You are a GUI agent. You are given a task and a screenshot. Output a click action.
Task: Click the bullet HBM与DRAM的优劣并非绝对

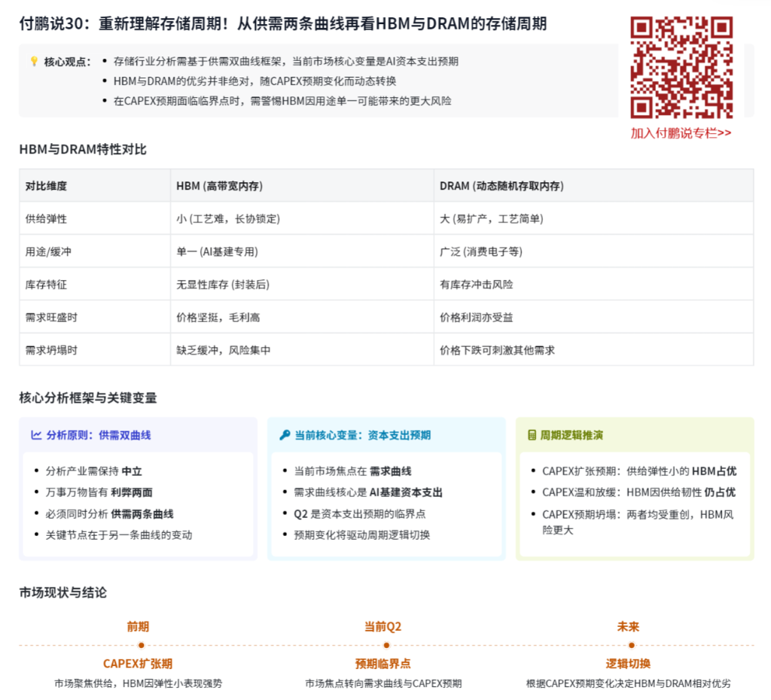point(254,81)
